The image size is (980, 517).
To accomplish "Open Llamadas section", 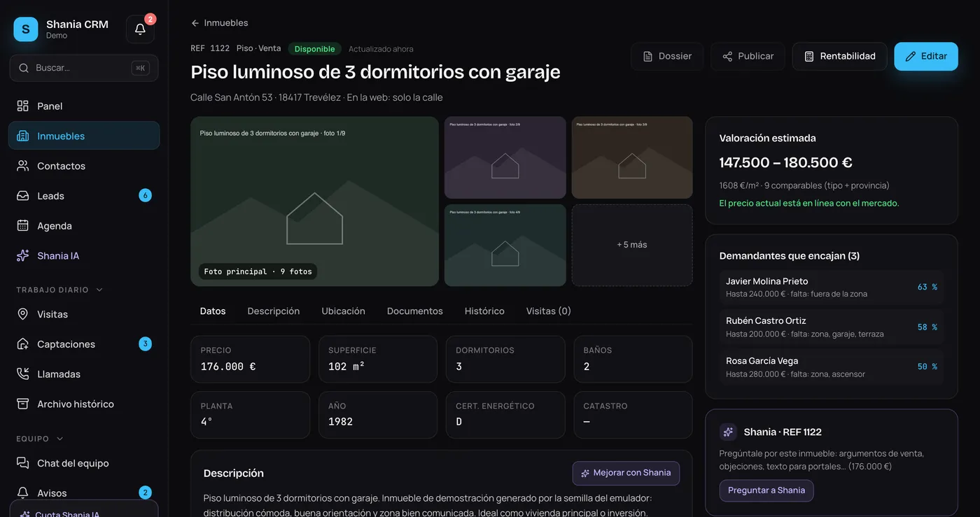I will 84,374.
